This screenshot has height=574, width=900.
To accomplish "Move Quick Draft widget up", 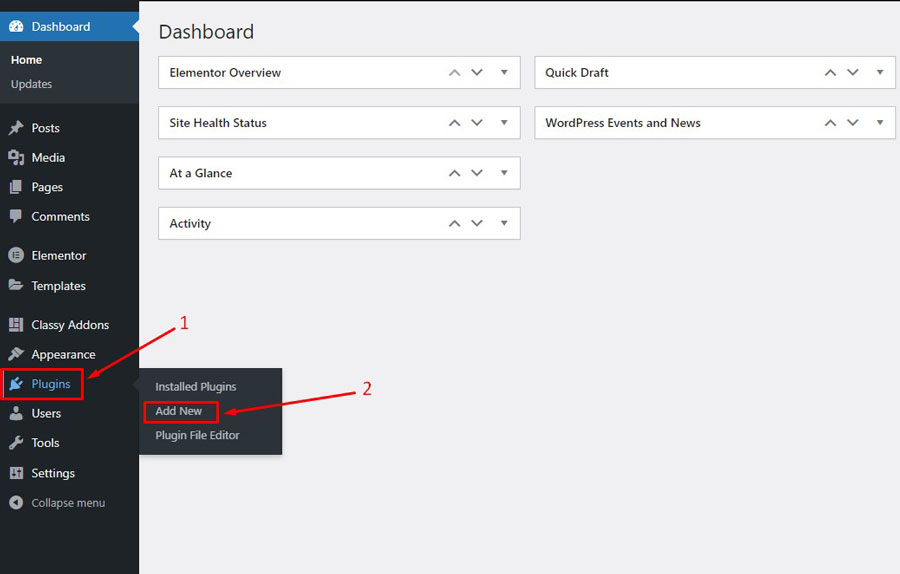I will point(831,72).
